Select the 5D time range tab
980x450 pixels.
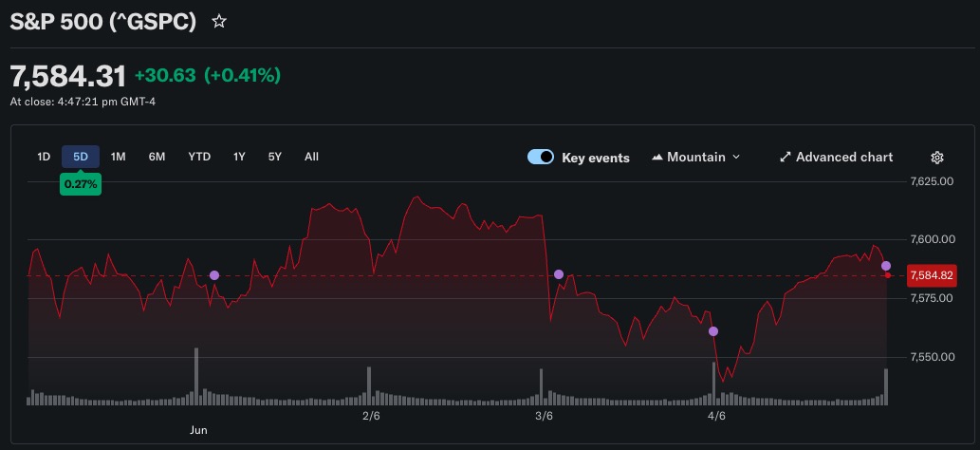tap(81, 157)
